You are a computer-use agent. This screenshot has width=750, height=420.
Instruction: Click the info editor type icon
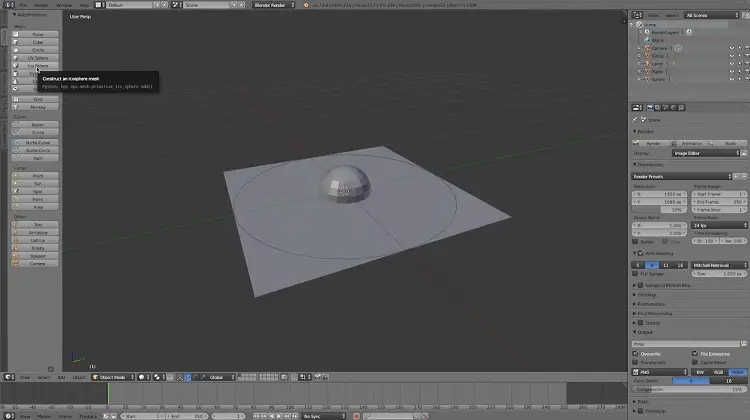(9, 5)
